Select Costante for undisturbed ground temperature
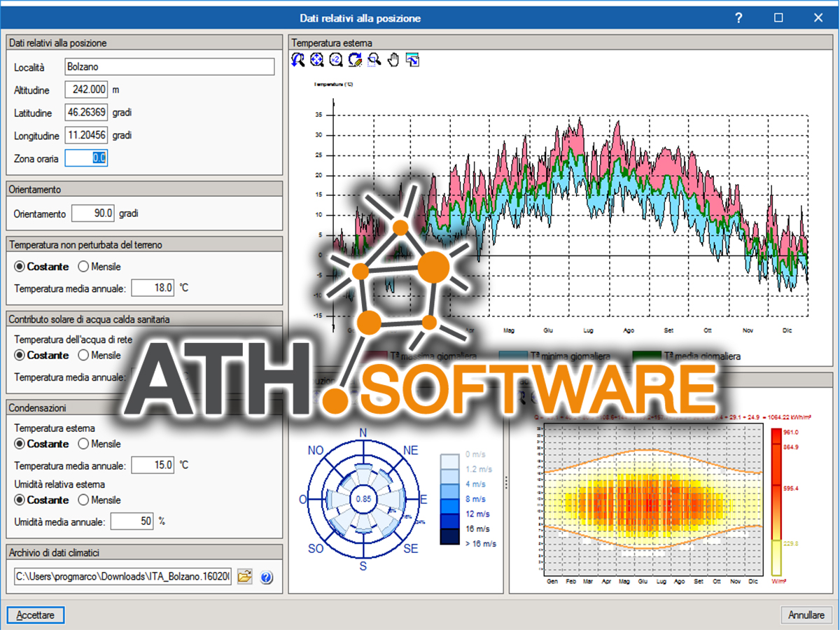The image size is (840, 630). point(41,266)
